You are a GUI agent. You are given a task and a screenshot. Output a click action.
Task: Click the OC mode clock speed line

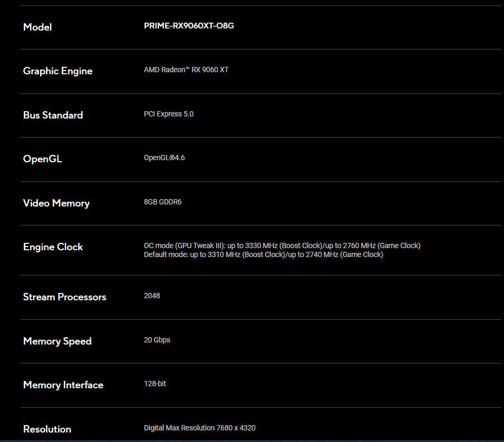click(282, 245)
